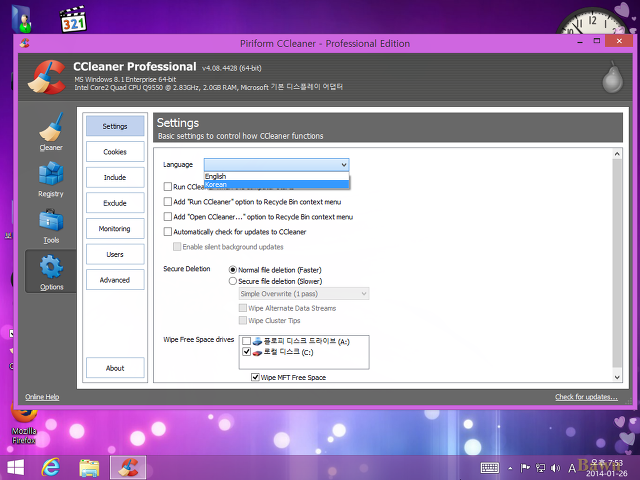
Task: Switch to Include tab
Action: 115,178
